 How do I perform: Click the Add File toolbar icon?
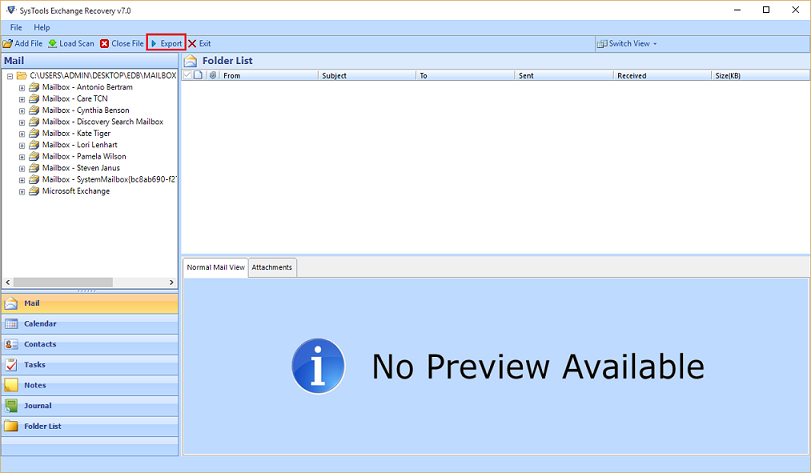(x=8, y=44)
